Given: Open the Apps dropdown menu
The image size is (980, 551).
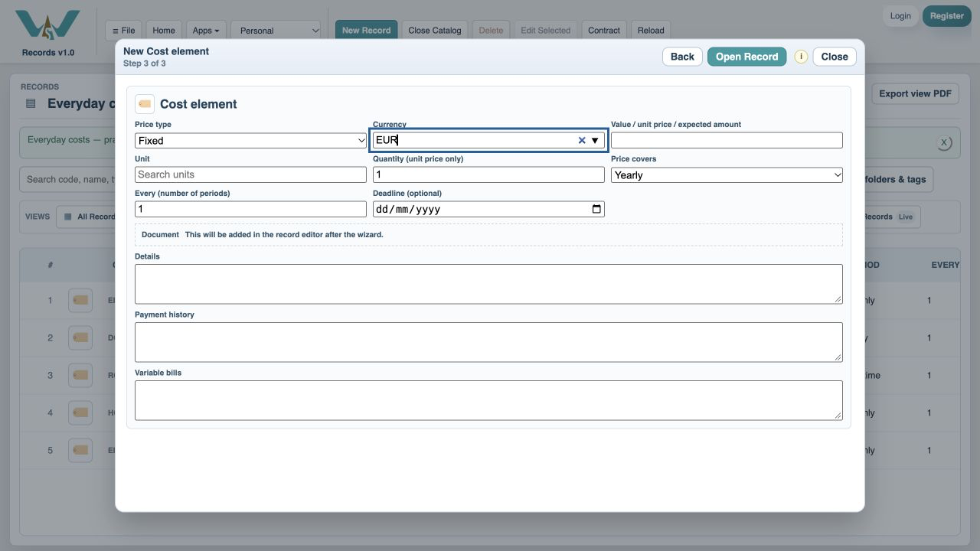Looking at the screenshot, I should 206,31.
